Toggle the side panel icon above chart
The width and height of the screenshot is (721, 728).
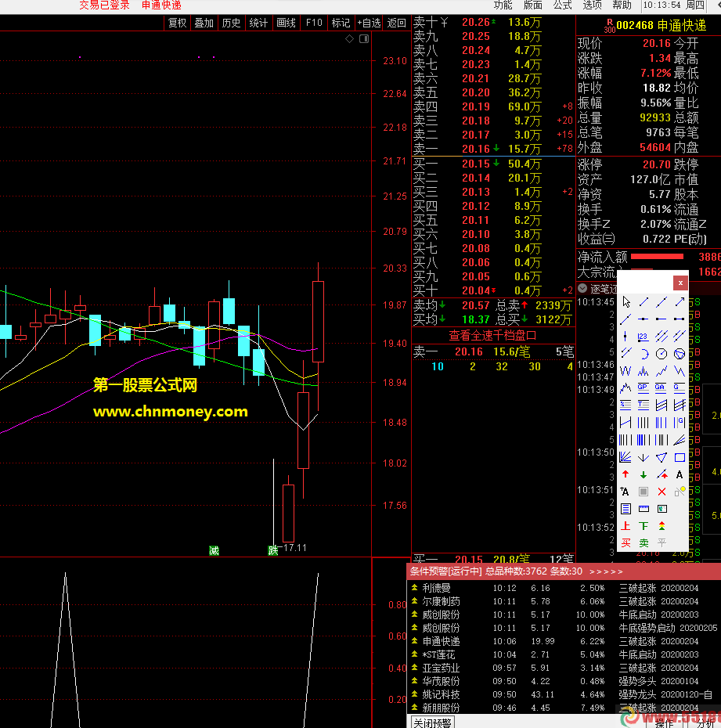point(364,39)
